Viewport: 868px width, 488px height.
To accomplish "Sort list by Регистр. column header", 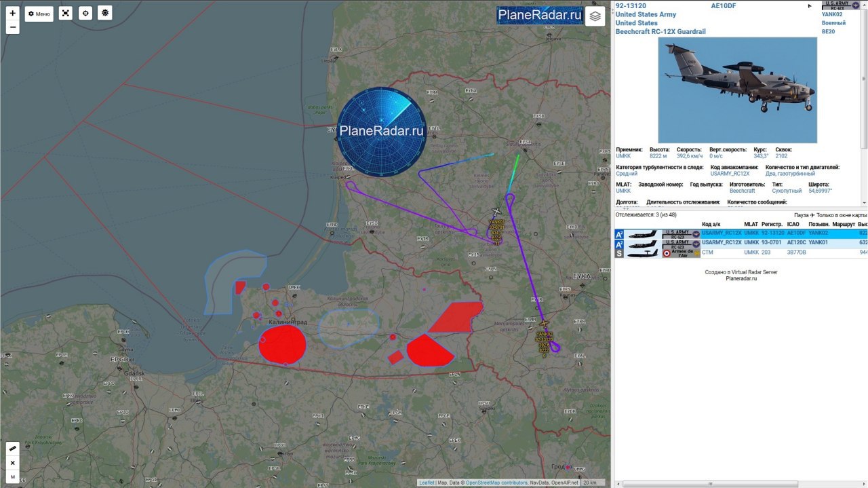I will [x=772, y=224].
